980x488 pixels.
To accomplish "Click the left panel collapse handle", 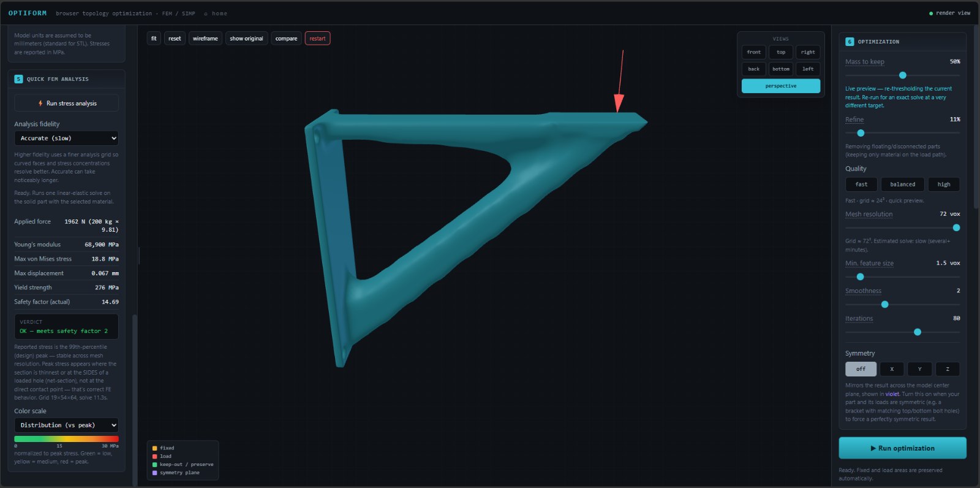I will tap(139, 256).
